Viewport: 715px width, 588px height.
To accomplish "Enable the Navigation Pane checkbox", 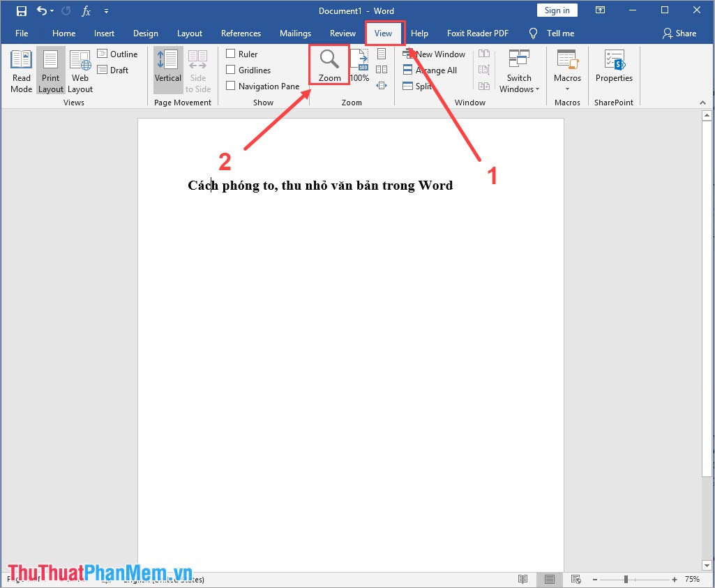I will pos(231,86).
